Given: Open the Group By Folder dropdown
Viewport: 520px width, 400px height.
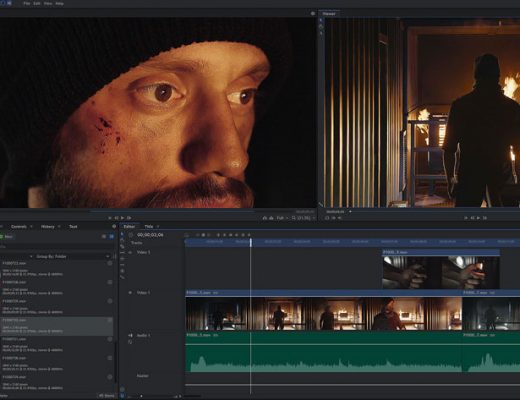Looking at the screenshot, I should (x=73, y=257).
